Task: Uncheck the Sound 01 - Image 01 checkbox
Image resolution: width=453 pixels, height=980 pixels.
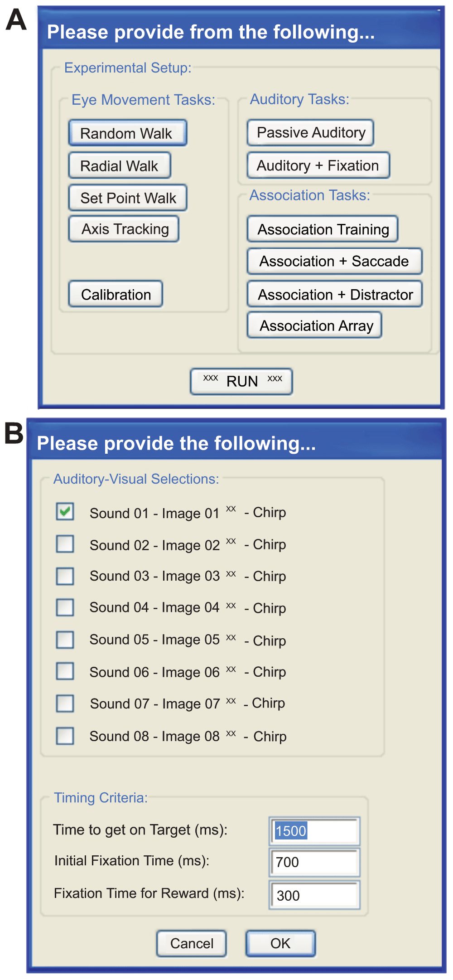Action: [65, 512]
